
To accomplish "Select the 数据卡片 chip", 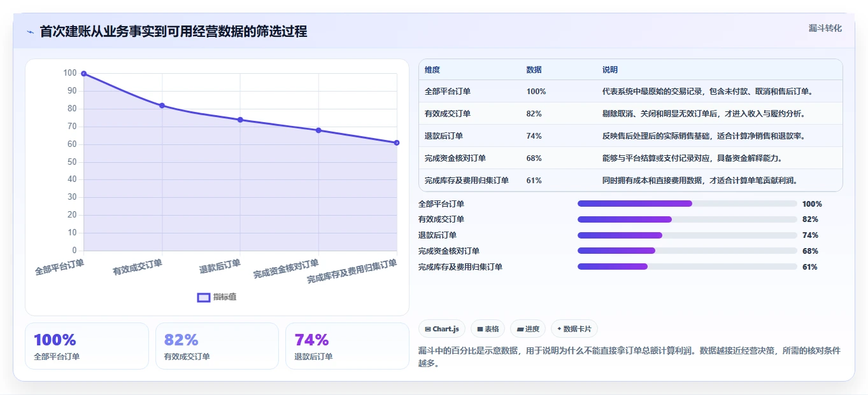I will [574, 329].
